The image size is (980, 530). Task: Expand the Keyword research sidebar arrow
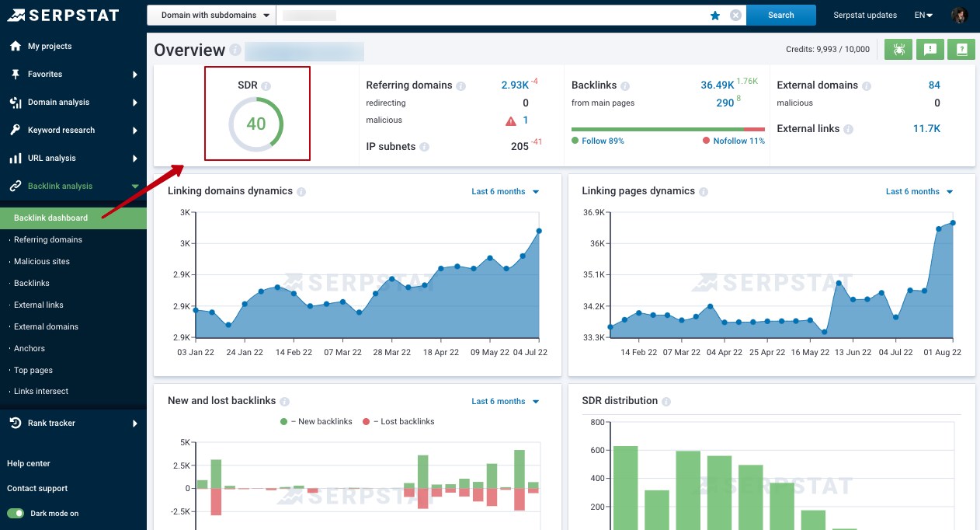(x=135, y=131)
